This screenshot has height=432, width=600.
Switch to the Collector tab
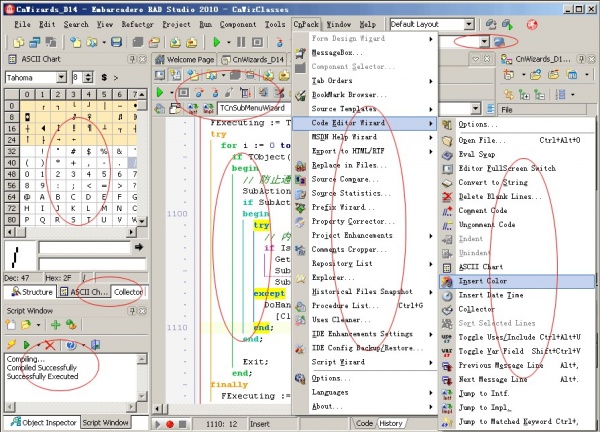point(127,292)
